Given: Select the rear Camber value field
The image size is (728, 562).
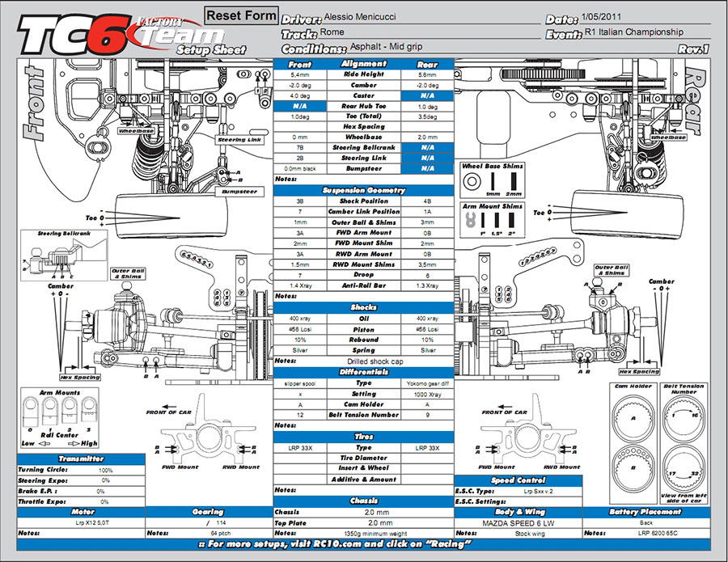Looking at the screenshot, I should [427, 86].
